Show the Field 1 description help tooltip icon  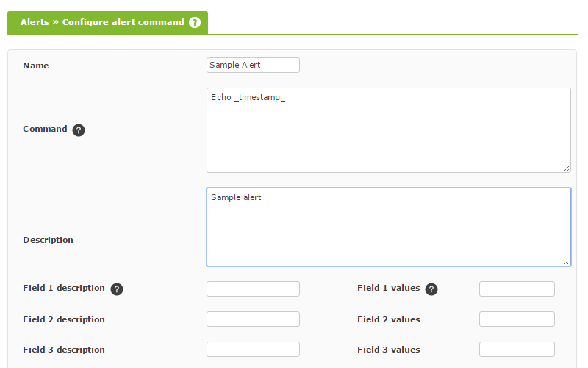117,289
